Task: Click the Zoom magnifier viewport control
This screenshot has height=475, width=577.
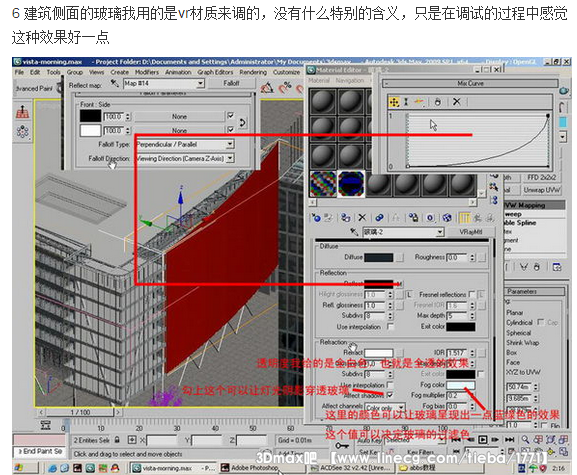Action: click(x=525, y=439)
